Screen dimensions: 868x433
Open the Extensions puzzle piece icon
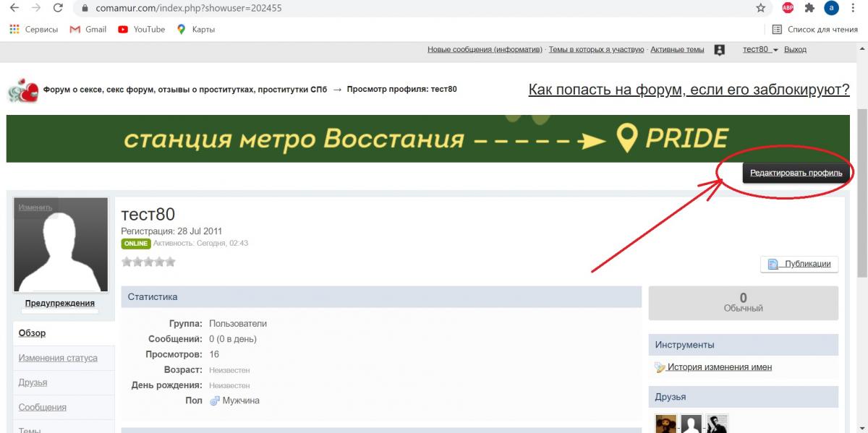click(x=809, y=9)
